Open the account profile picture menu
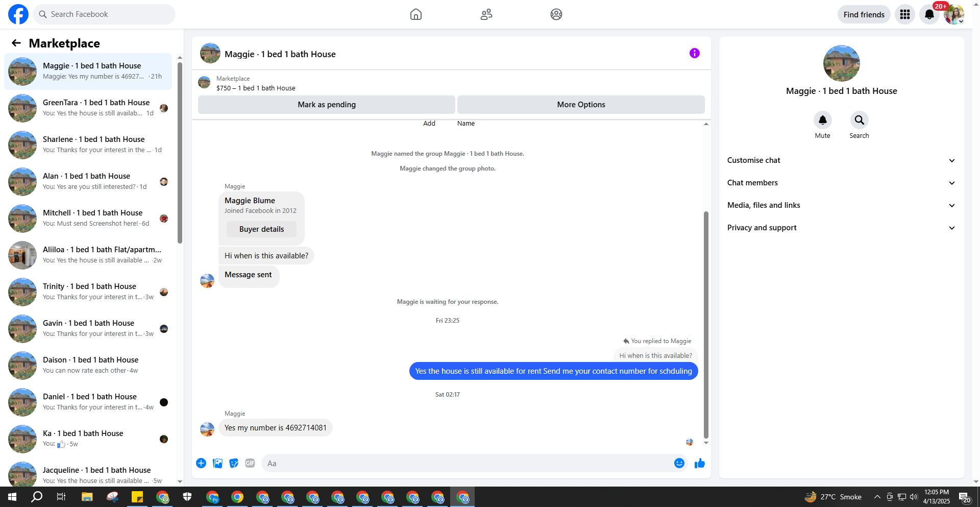This screenshot has width=980, height=507. 954,14
